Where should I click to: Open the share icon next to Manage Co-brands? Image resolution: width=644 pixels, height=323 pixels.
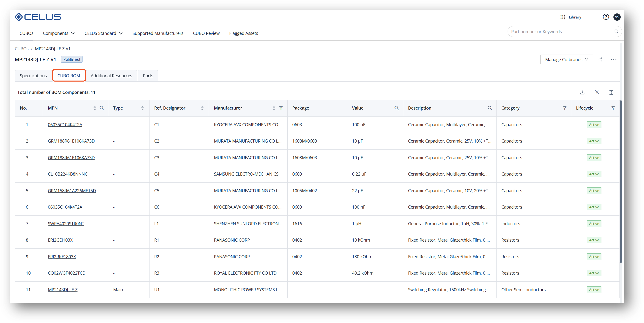point(600,59)
